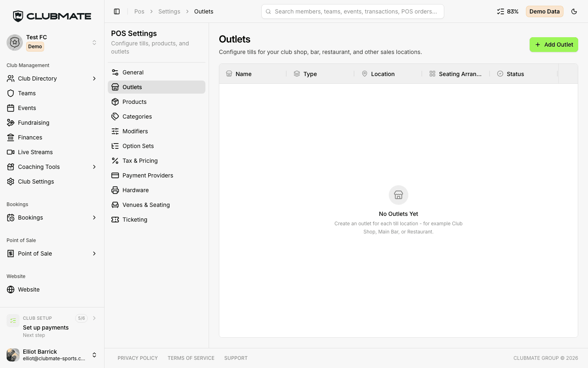Screen dimensions: 588x368
Task: Click the Add Outlet button
Action: coord(554,45)
